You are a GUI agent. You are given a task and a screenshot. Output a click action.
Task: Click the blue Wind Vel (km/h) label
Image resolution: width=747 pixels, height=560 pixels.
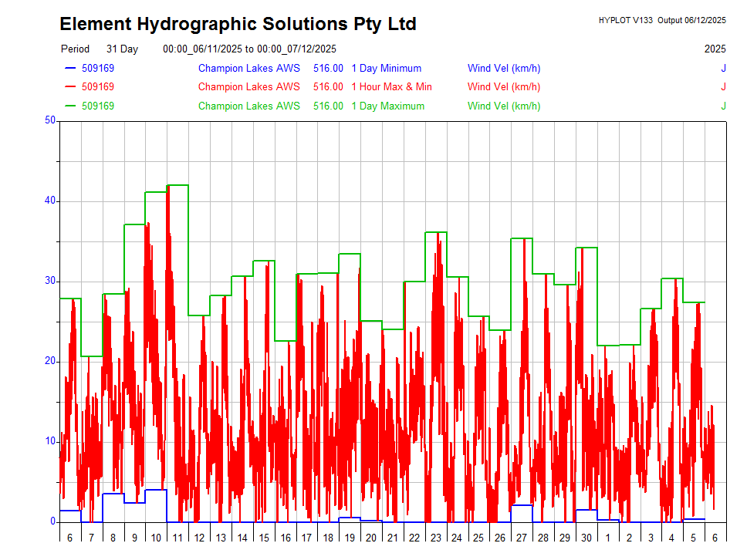click(x=503, y=69)
